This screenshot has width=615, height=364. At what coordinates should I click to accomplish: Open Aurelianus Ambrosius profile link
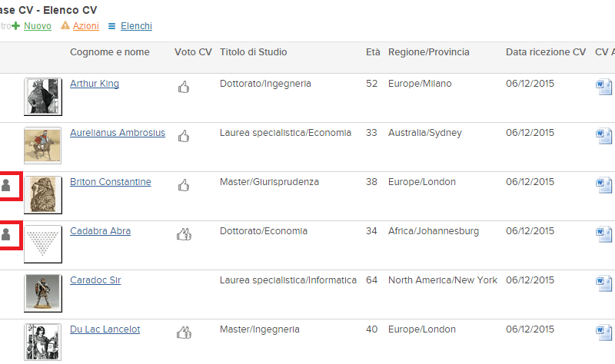(x=117, y=133)
